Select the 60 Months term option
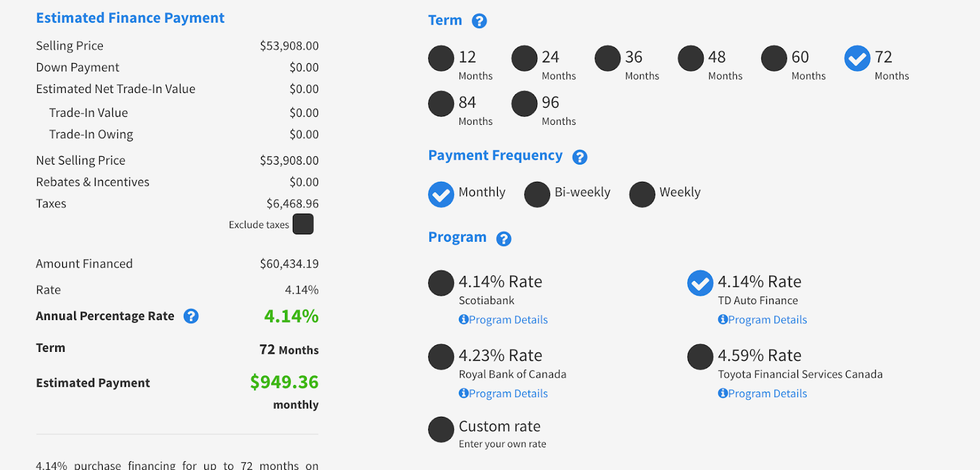980x470 pixels. pos(774,59)
